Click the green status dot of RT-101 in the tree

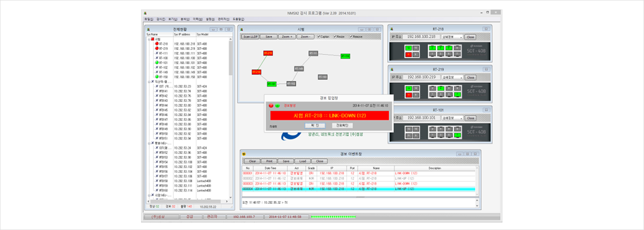(x=157, y=63)
